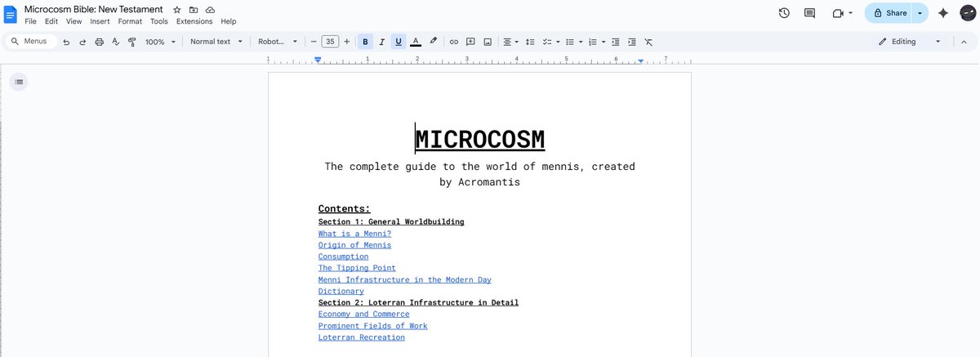Click the Decrease indent icon
Image resolution: width=980 pixels, height=357 pixels.
click(616, 42)
